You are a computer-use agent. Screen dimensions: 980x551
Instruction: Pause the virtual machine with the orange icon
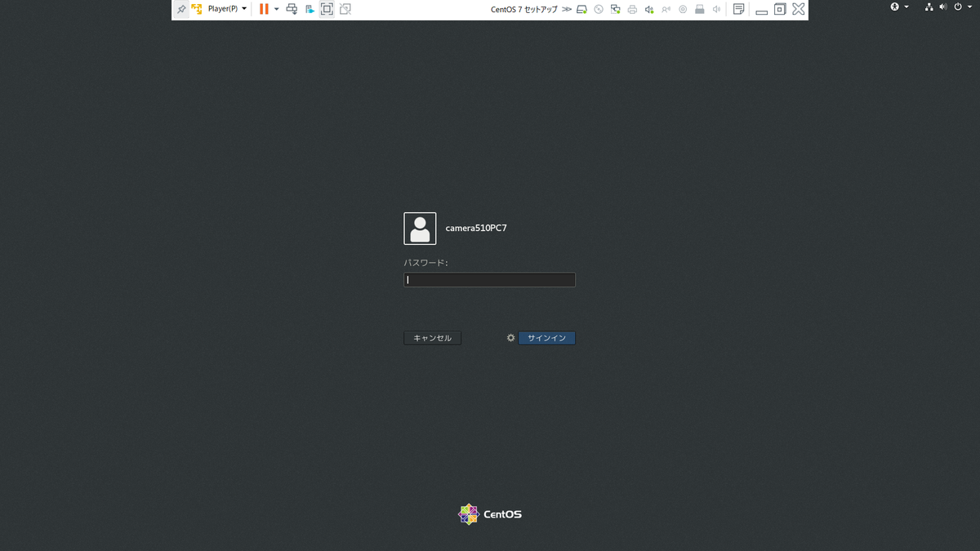pyautogui.click(x=264, y=9)
